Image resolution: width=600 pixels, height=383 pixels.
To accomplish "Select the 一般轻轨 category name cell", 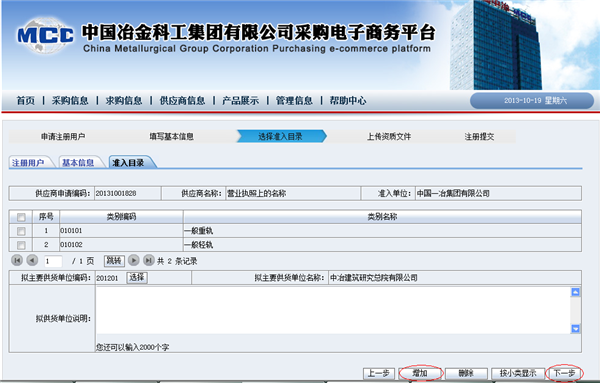I will coord(382,244).
